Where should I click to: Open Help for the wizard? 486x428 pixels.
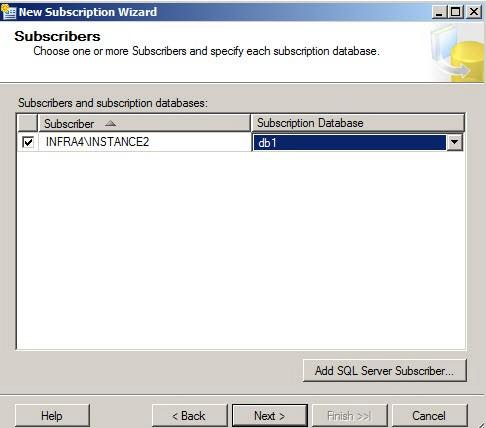click(x=52, y=416)
